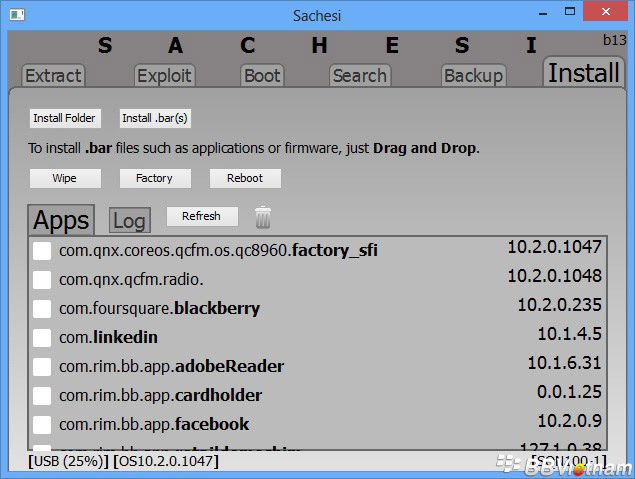
Task: Click version number 10.2.0.9
Action: tap(569, 421)
